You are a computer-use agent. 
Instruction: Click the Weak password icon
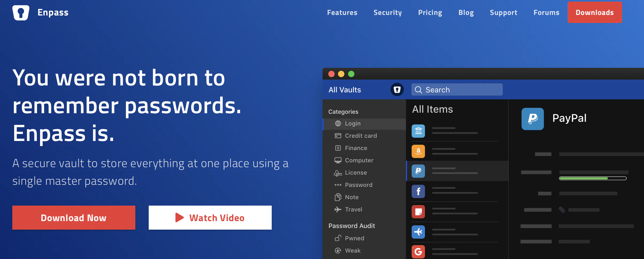pyautogui.click(x=338, y=250)
